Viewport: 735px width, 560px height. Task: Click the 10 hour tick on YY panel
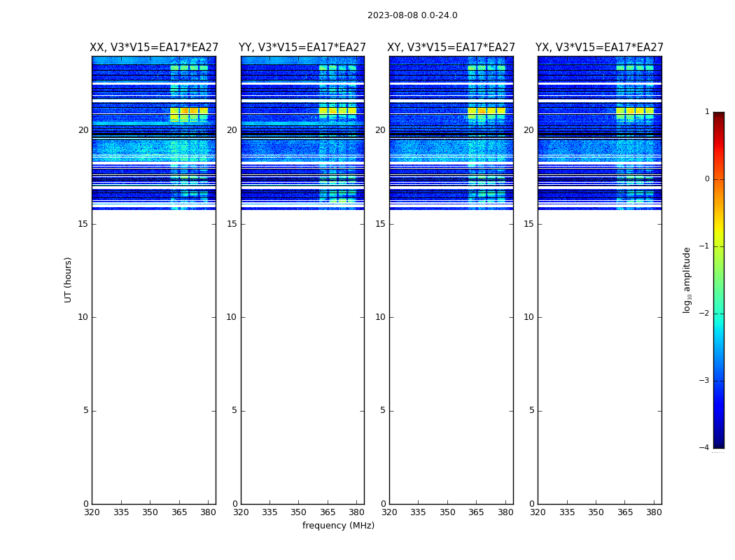tap(232, 317)
